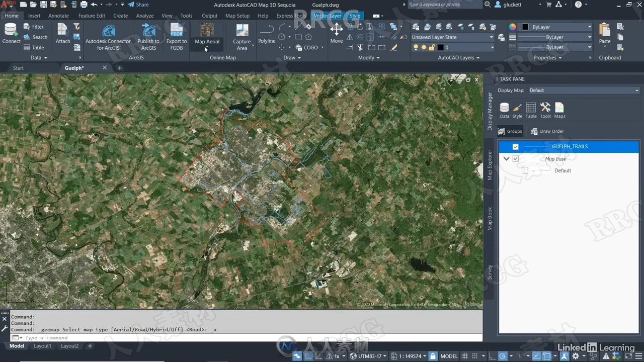644x362 pixels.
Task: Click the black layer color swatch
Action: (440, 47)
